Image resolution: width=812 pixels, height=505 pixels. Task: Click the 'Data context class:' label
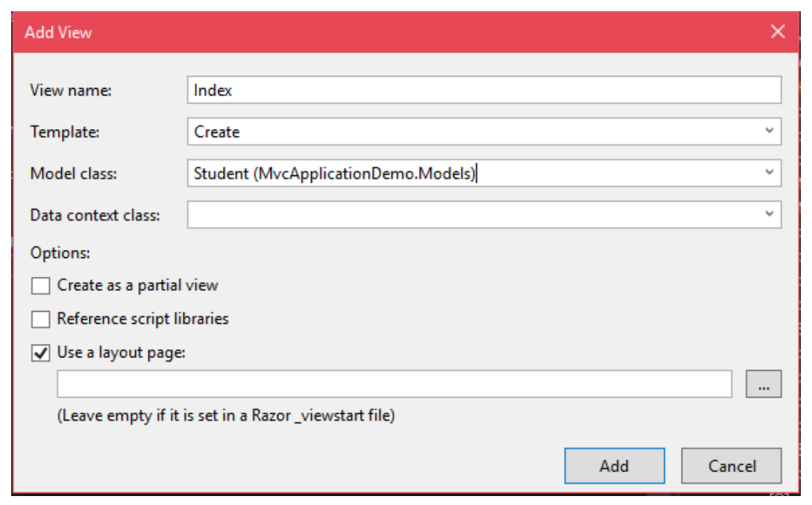click(95, 216)
